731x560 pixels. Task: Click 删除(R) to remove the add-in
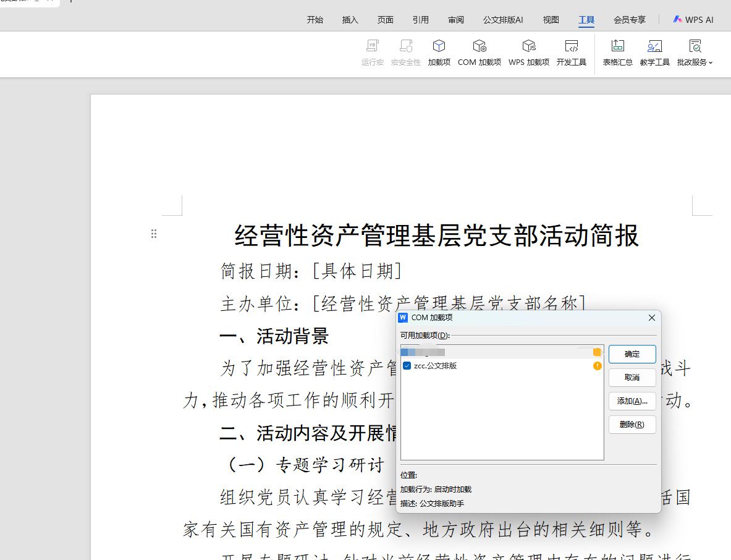coord(632,424)
